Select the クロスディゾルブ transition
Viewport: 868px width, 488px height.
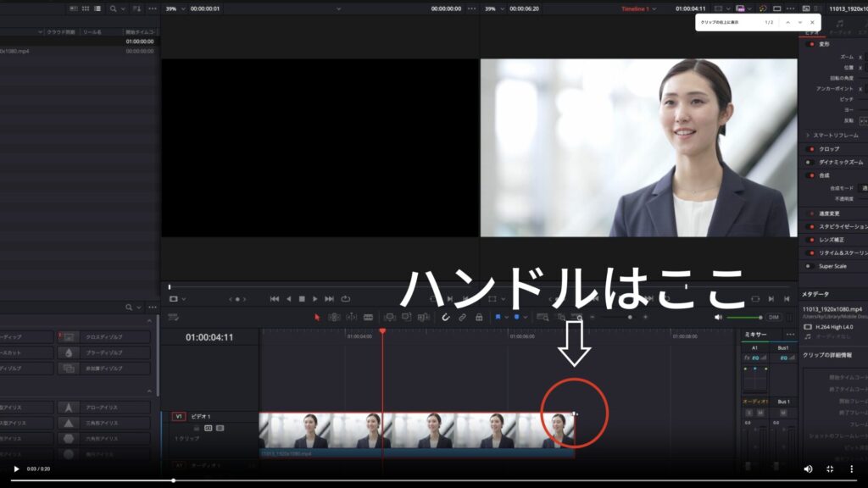(104, 337)
